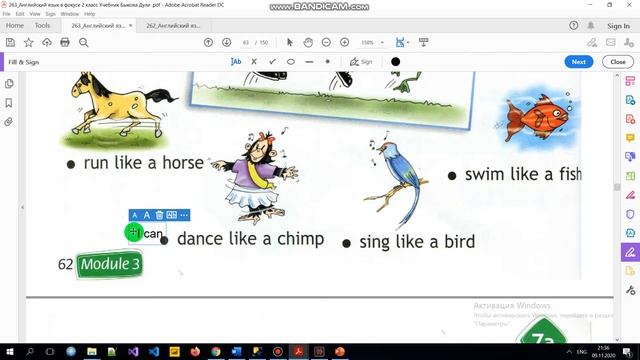The image size is (640, 360).
Task: Zoom in with the plus icon
Action: (344, 42)
